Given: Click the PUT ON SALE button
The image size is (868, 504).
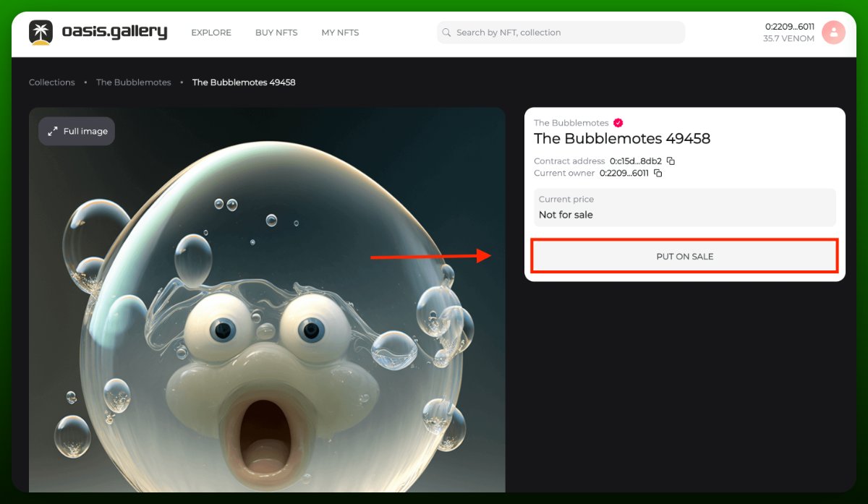Looking at the screenshot, I should coord(685,257).
